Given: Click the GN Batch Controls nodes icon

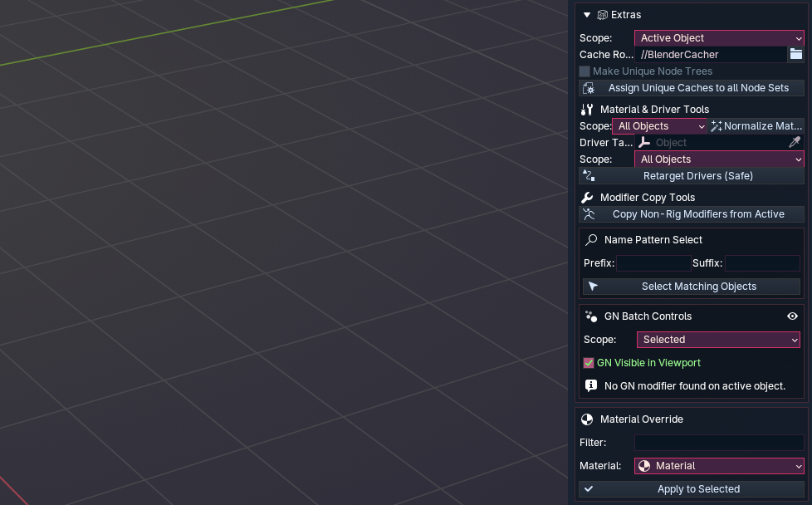Looking at the screenshot, I should 591,316.
